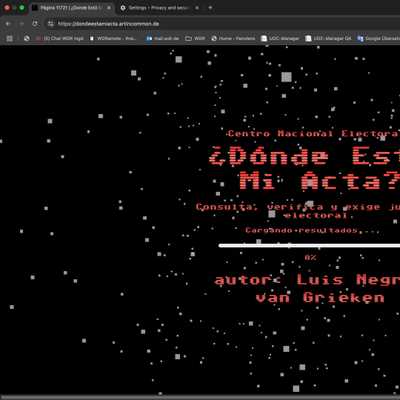Open the Home bookmark with globe icon
Image resolution: width=400 pixels, height=400 pixels.
tap(233, 39)
